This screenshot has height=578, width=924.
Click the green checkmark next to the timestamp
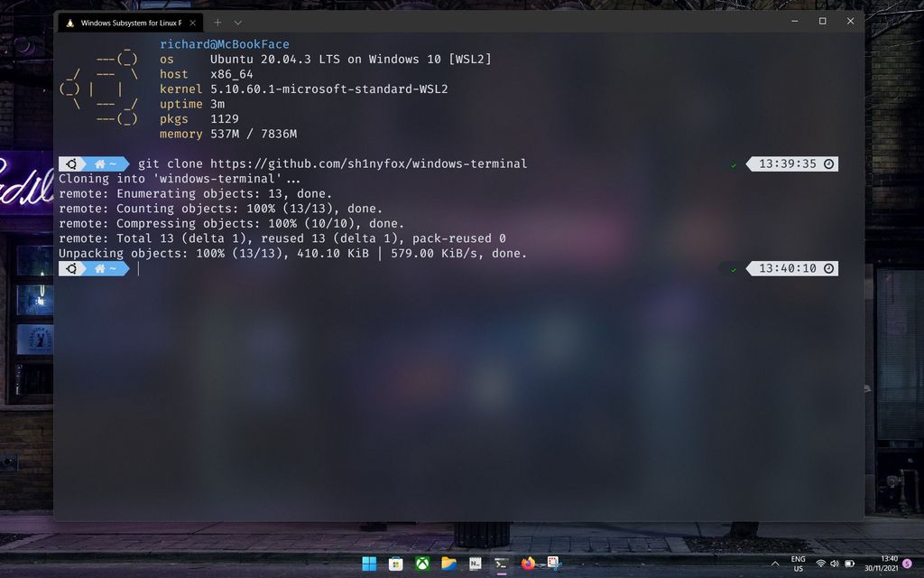click(733, 163)
